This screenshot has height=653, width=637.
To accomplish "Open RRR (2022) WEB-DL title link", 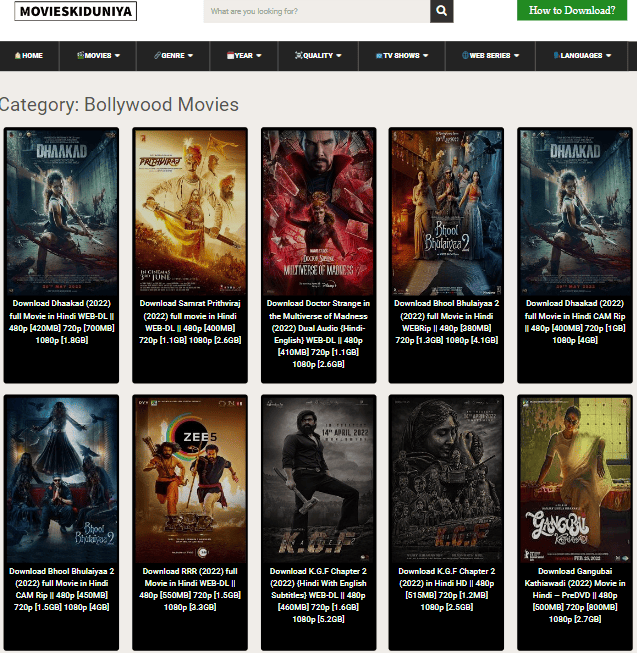I will 190,589.
